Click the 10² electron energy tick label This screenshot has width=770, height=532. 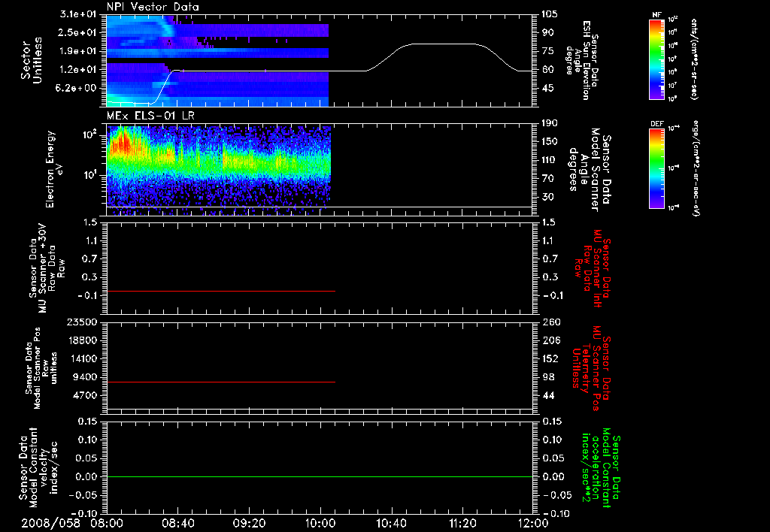coord(89,134)
